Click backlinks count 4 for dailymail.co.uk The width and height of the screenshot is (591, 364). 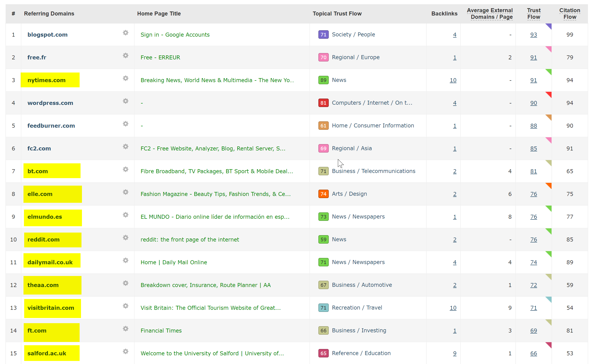click(x=455, y=262)
